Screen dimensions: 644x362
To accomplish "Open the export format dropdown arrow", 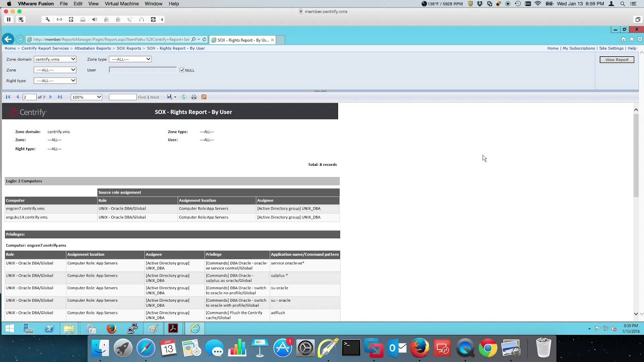I will pyautogui.click(x=175, y=97).
